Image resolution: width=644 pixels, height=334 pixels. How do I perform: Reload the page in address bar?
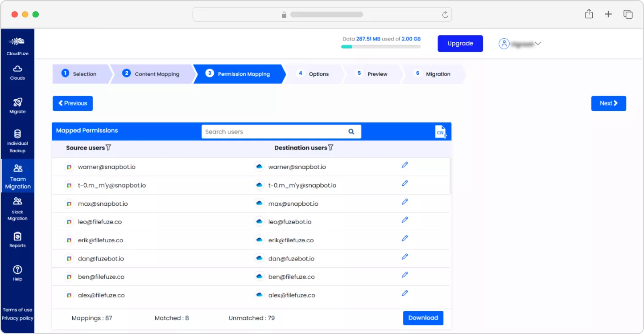pos(445,15)
